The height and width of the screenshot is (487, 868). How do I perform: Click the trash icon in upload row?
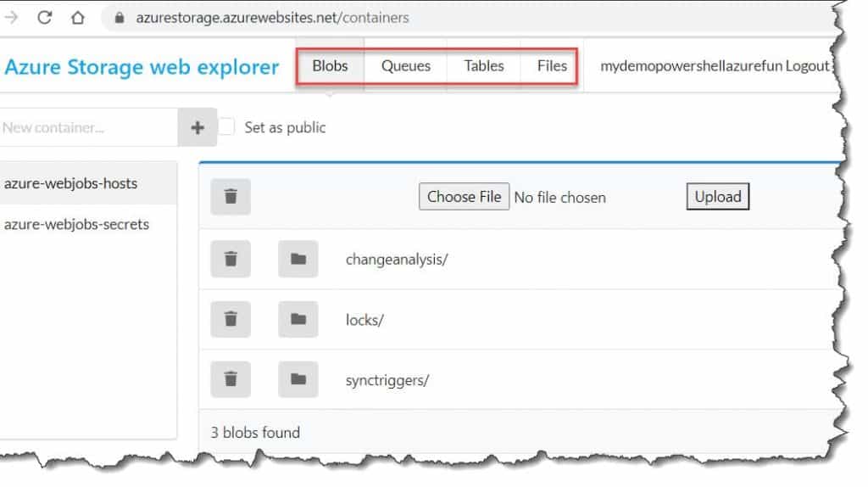(x=231, y=197)
